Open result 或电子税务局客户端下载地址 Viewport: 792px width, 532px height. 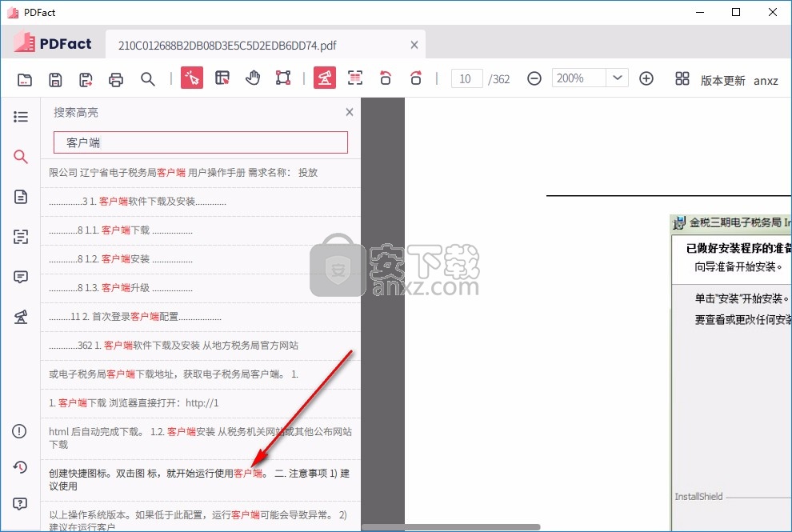(201, 374)
